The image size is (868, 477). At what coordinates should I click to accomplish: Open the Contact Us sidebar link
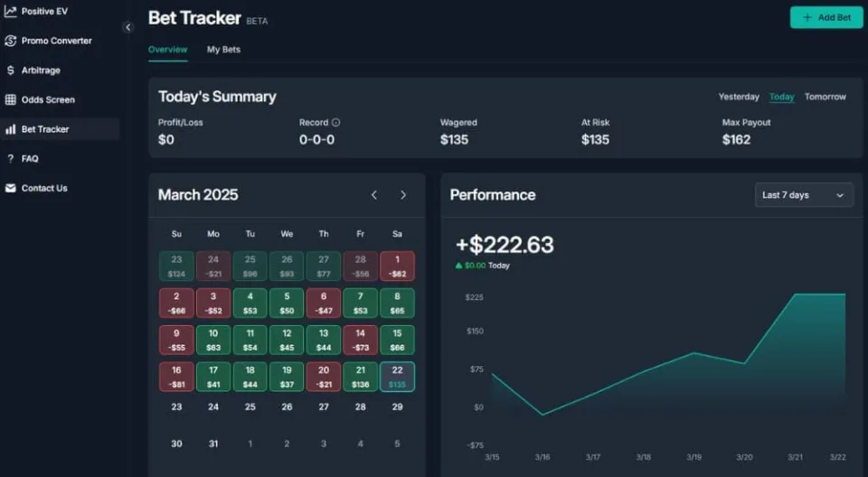tap(44, 188)
